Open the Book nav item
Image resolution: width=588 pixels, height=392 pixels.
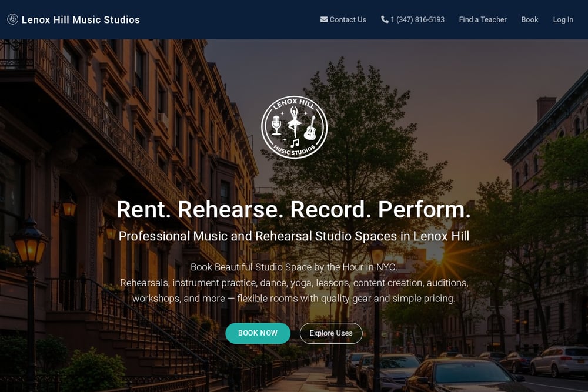click(x=530, y=19)
